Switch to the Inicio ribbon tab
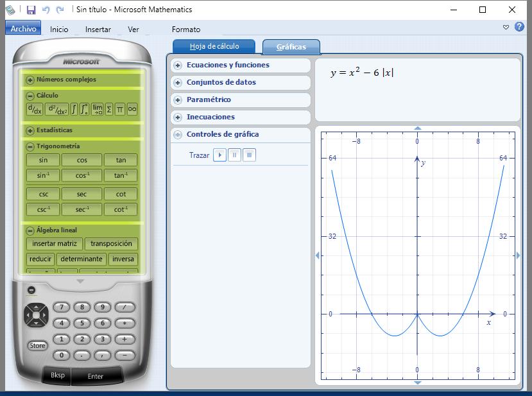This screenshot has height=396, width=532. pos(59,30)
